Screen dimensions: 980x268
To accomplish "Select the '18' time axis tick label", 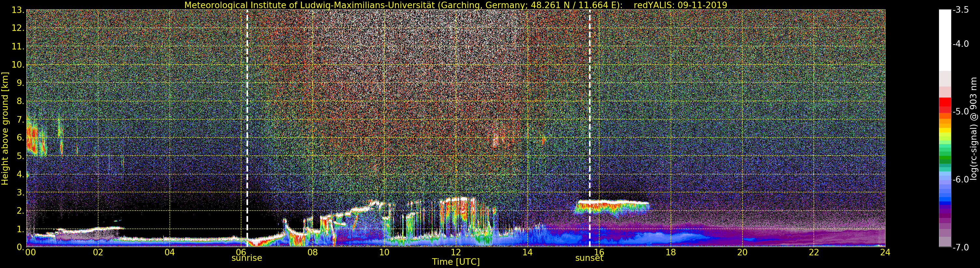I will coord(670,252).
